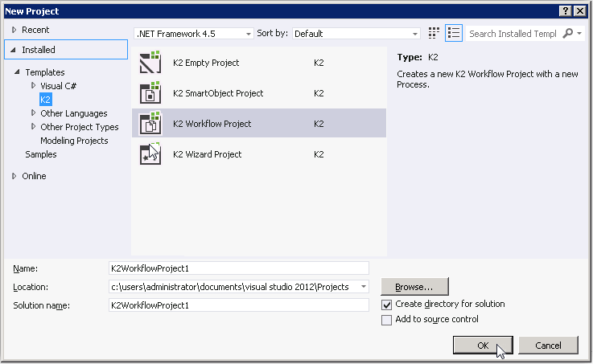Select Samples in the tree
The image size is (593, 364).
pos(41,154)
